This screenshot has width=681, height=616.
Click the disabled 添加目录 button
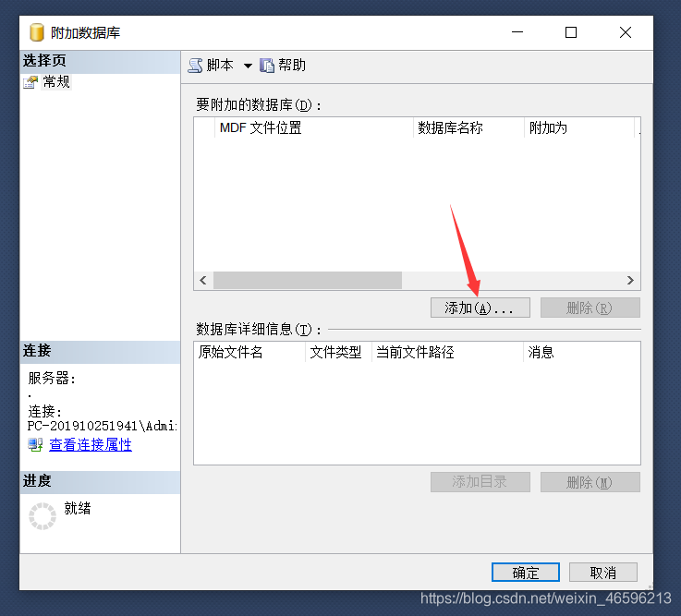point(480,482)
